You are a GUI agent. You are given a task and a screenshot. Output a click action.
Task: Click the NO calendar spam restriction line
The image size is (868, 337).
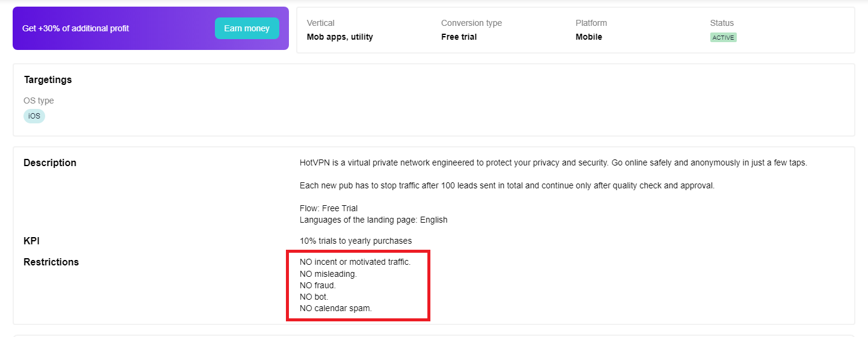pos(335,308)
